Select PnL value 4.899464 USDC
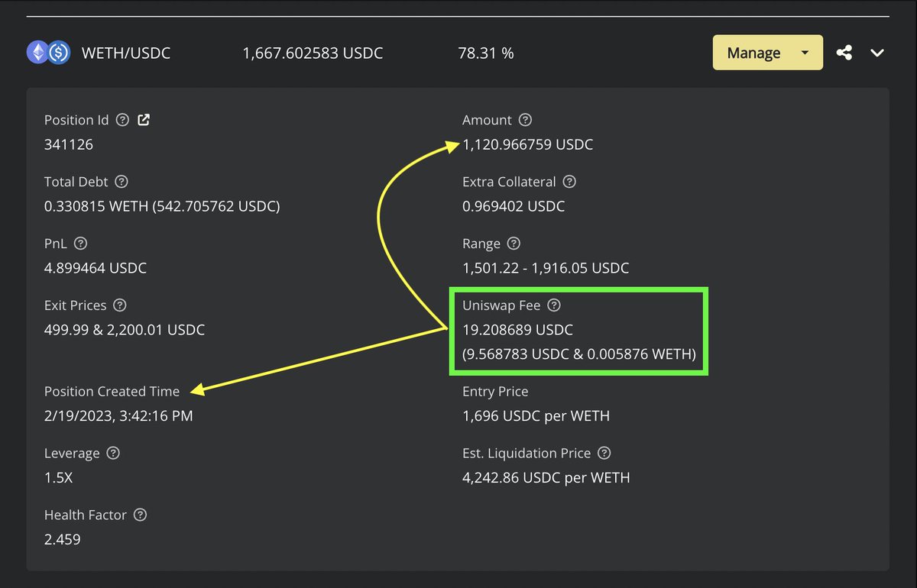This screenshot has width=917, height=588. 96,268
